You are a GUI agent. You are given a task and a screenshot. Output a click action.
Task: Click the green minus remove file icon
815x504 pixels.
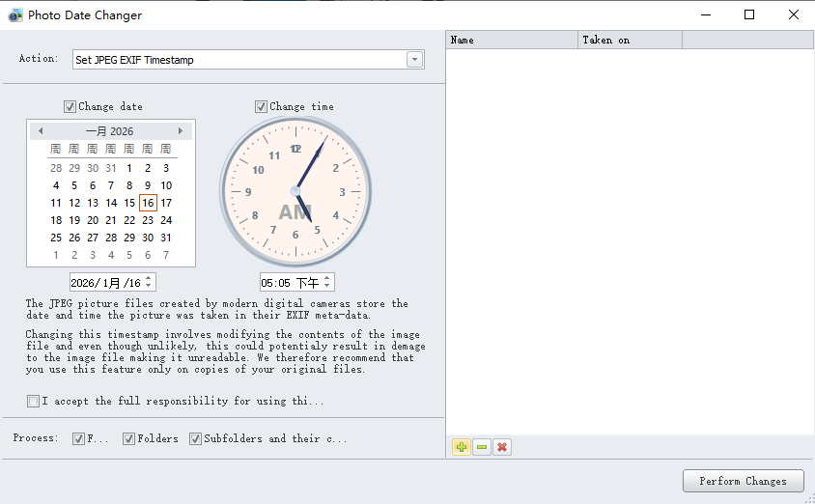point(482,447)
